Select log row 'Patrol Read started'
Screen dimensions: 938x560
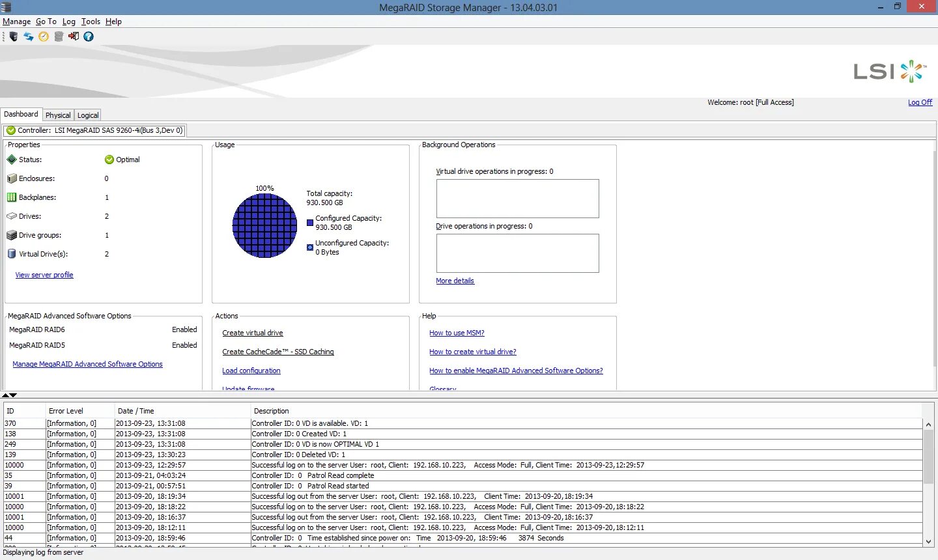pyautogui.click(x=463, y=486)
